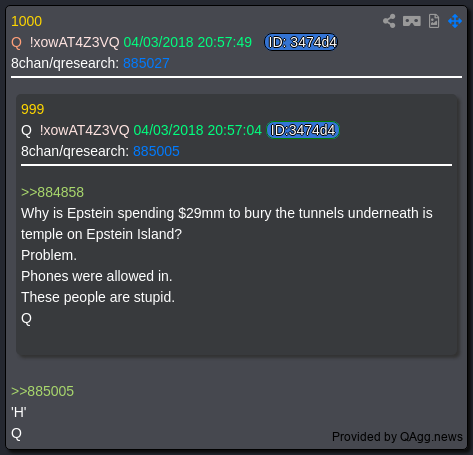Click tripcode !xowAT4Z3VQ on post 999
Screen dimensions: 473x455
click(84, 130)
